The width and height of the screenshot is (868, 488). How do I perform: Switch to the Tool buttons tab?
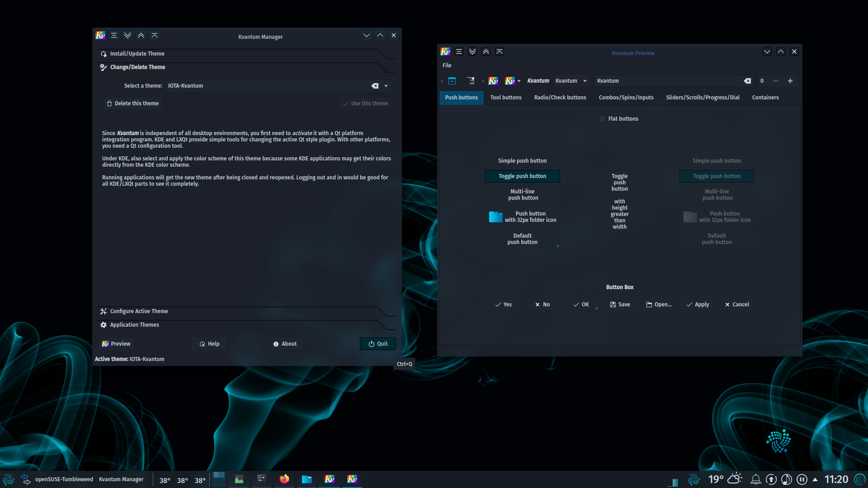coord(506,98)
